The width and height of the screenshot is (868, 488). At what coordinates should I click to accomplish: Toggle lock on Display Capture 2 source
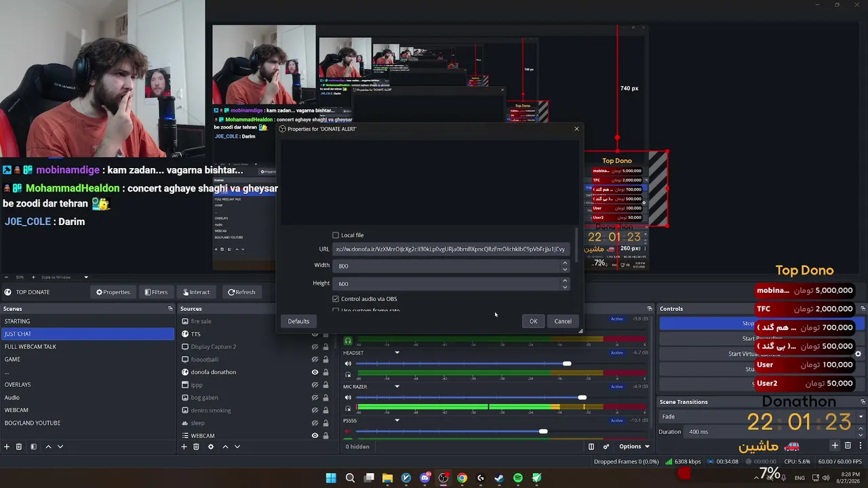[x=325, y=347]
